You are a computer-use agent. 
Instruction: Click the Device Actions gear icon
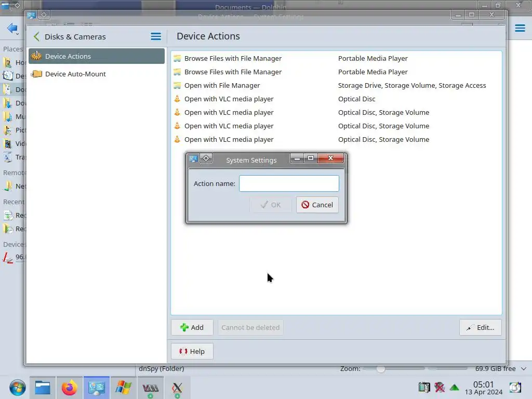[x=36, y=56]
